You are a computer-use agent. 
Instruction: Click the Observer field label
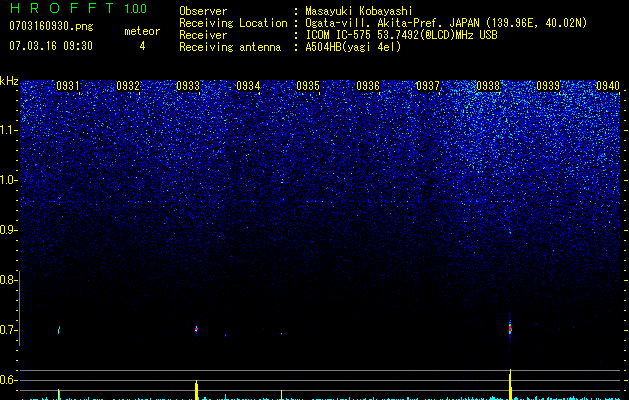[203, 11]
